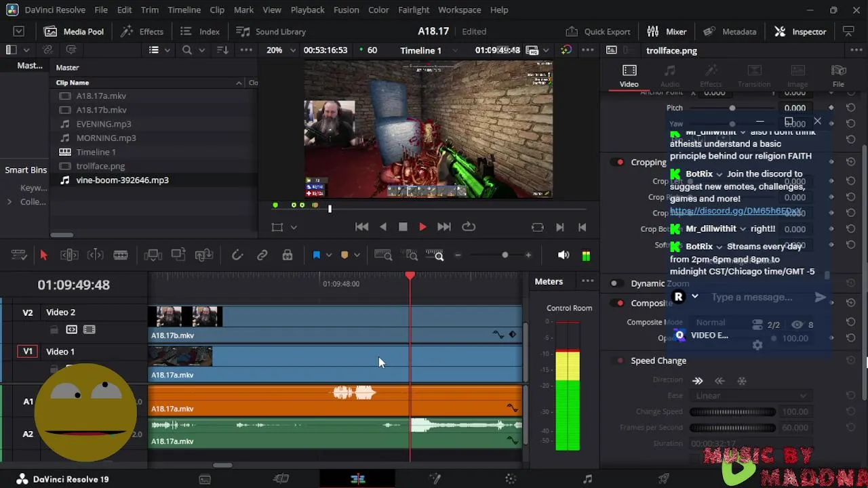
Task: Open the Deliver page rocket icon
Action: click(x=664, y=479)
